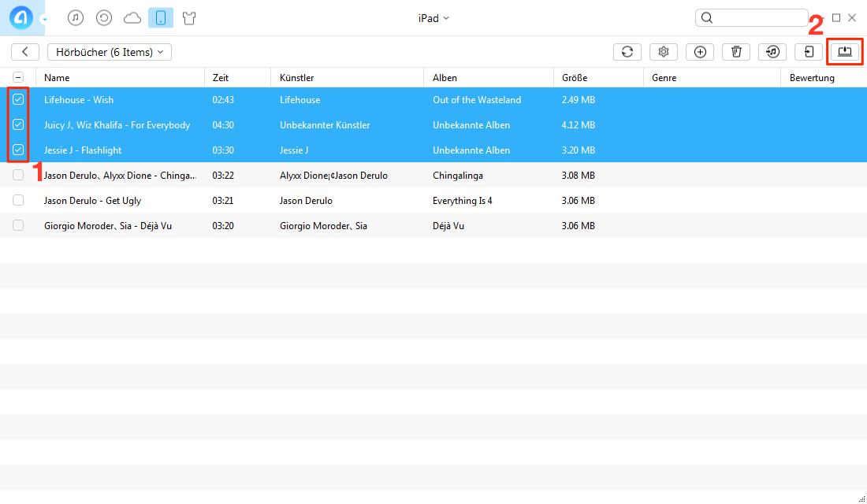Viewport: 867px width, 504px height.
Task: Click '04:30' duration cell
Action: [x=223, y=125]
